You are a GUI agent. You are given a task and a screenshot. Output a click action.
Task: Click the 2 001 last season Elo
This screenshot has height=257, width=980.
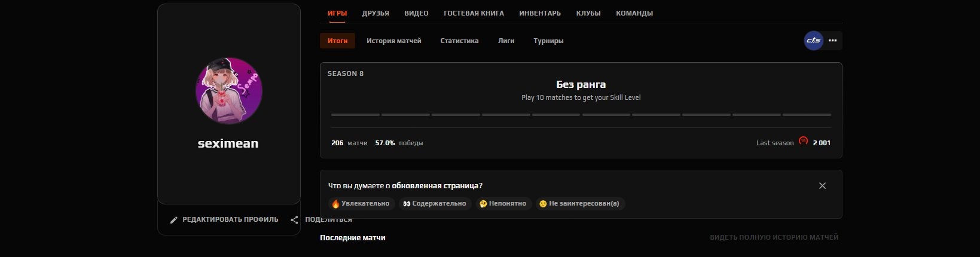(822, 143)
